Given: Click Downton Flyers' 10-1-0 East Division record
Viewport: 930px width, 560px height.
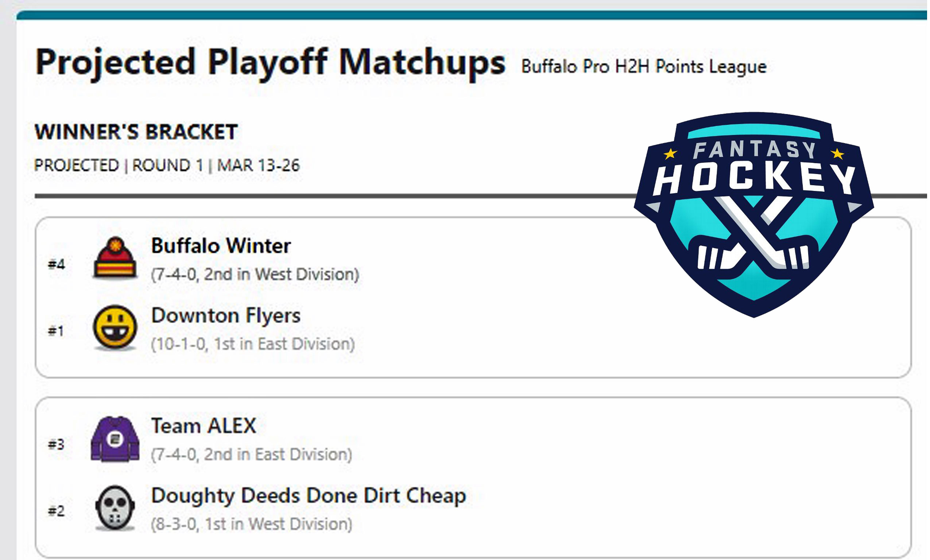Looking at the screenshot, I should [x=253, y=344].
